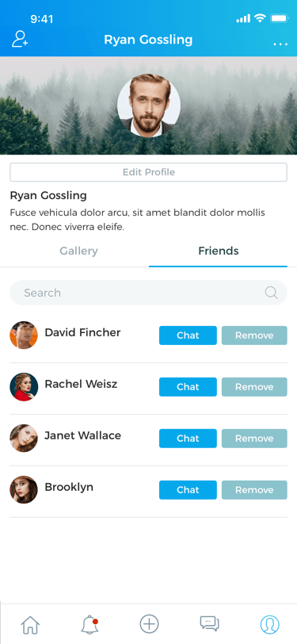Viewport: 297px width, 644px height.
Task: Open messages chat bubbles icon
Action: pyautogui.click(x=210, y=624)
